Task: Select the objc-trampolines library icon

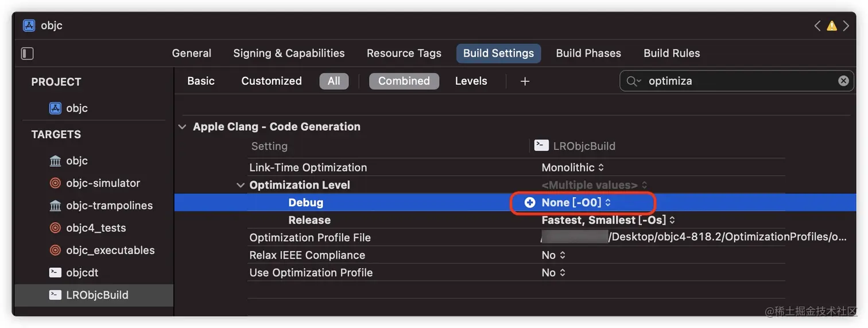Action: (x=55, y=206)
